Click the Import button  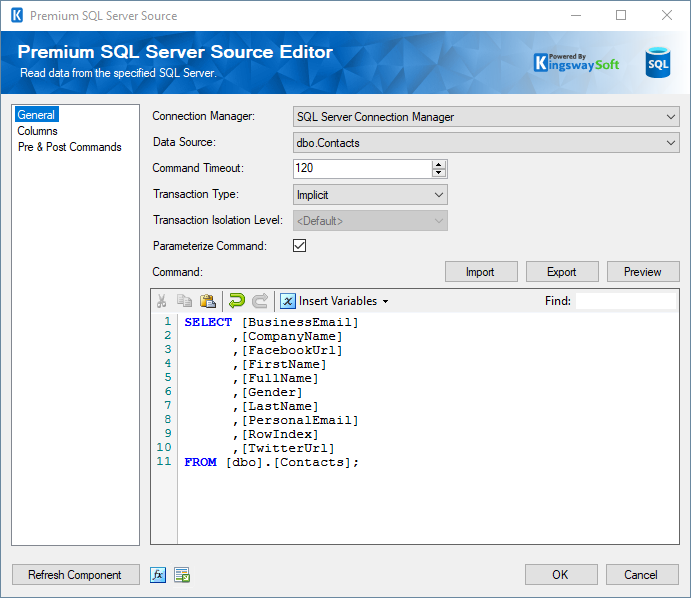click(481, 272)
